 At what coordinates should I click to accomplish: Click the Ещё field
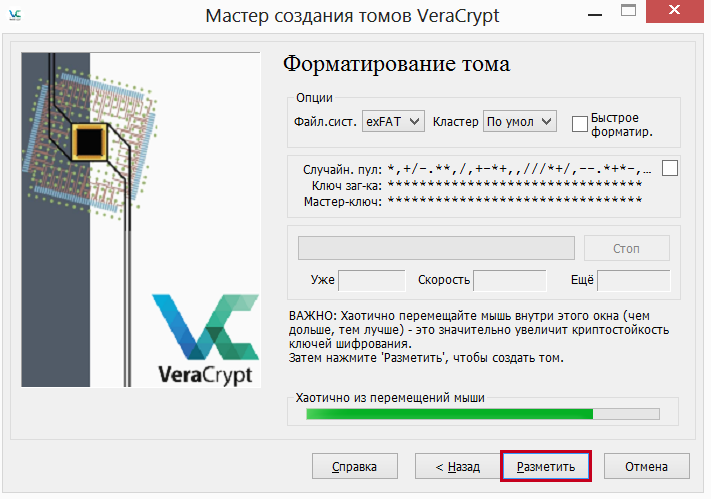click(634, 280)
